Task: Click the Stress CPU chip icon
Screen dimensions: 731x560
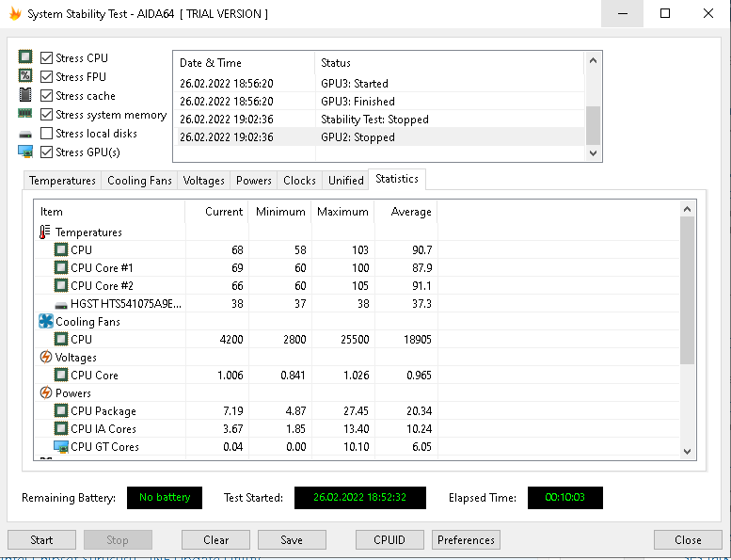Action: (25, 56)
